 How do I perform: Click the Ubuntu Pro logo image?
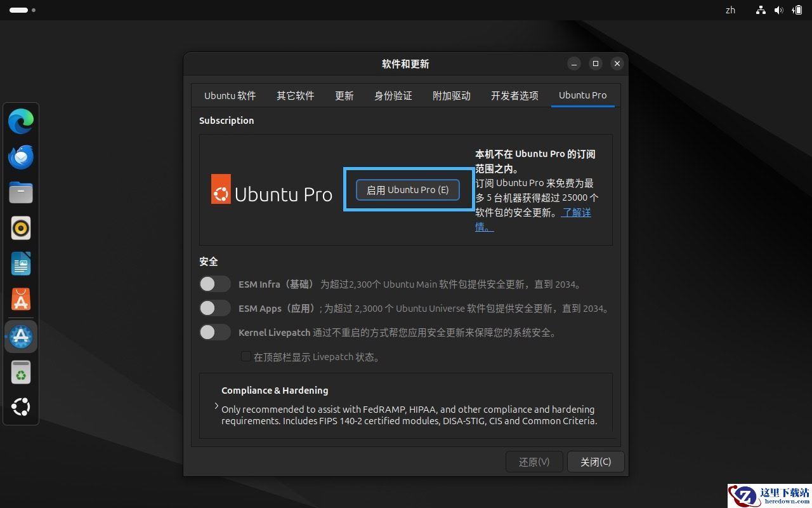(272, 189)
